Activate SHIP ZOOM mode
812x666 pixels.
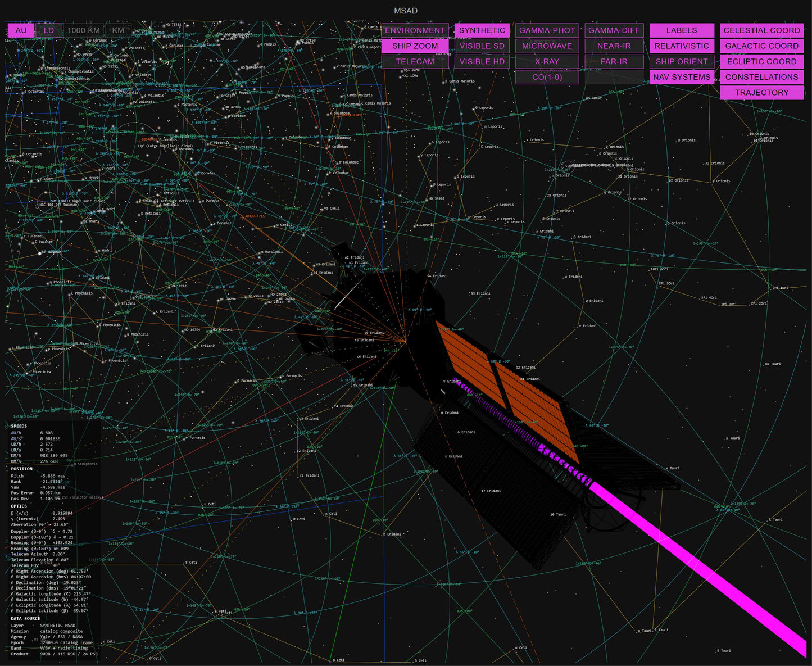[x=415, y=46]
